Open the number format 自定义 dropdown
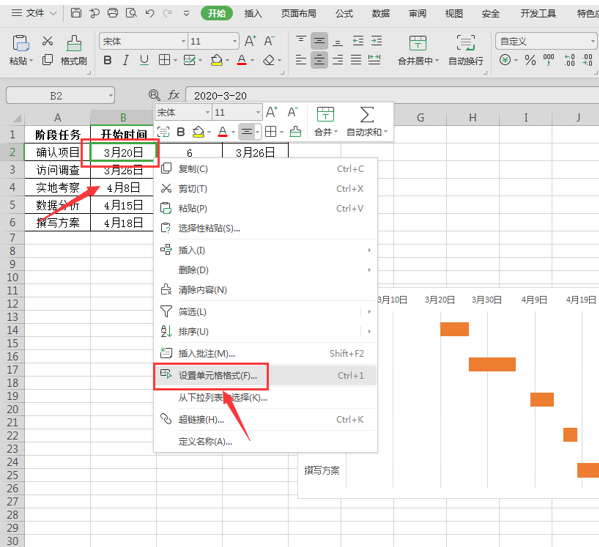The height and width of the screenshot is (547, 599). pyautogui.click(x=593, y=41)
